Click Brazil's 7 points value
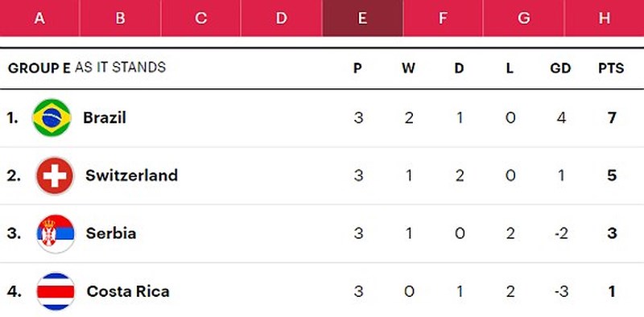This screenshot has height=317, width=644. tap(612, 118)
